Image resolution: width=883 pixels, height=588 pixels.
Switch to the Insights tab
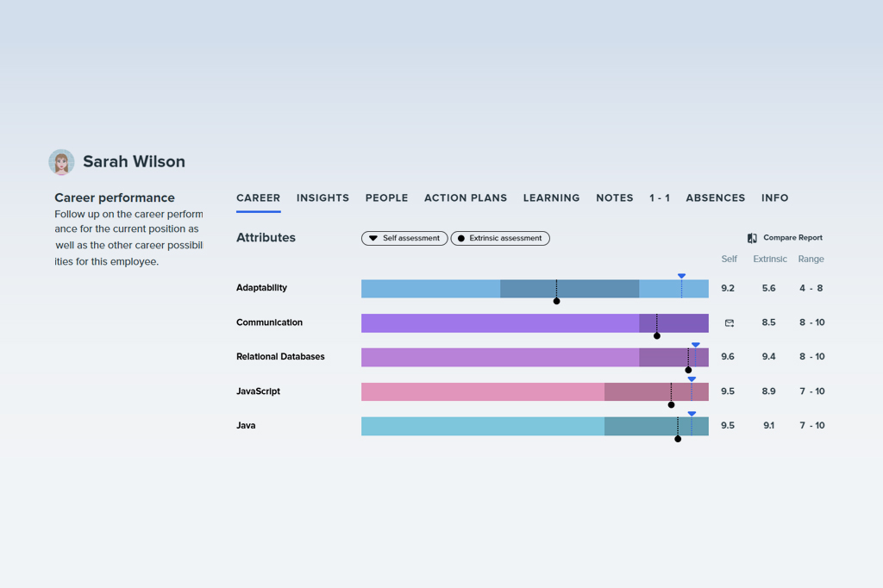[323, 198]
